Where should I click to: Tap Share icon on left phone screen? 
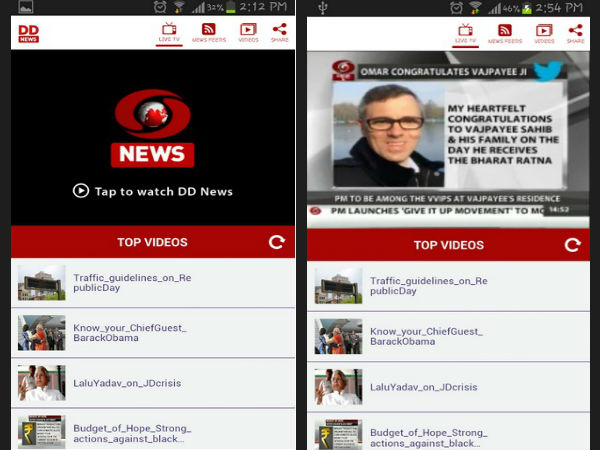[279, 32]
